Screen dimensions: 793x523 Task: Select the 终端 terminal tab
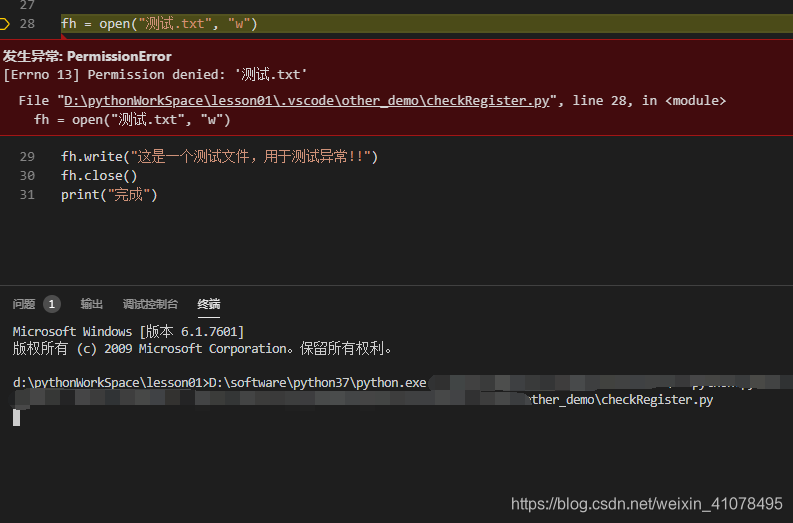tap(209, 304)
